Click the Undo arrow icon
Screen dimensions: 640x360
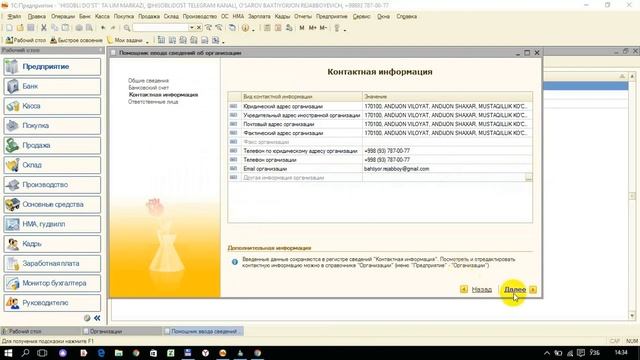(103, 28)
